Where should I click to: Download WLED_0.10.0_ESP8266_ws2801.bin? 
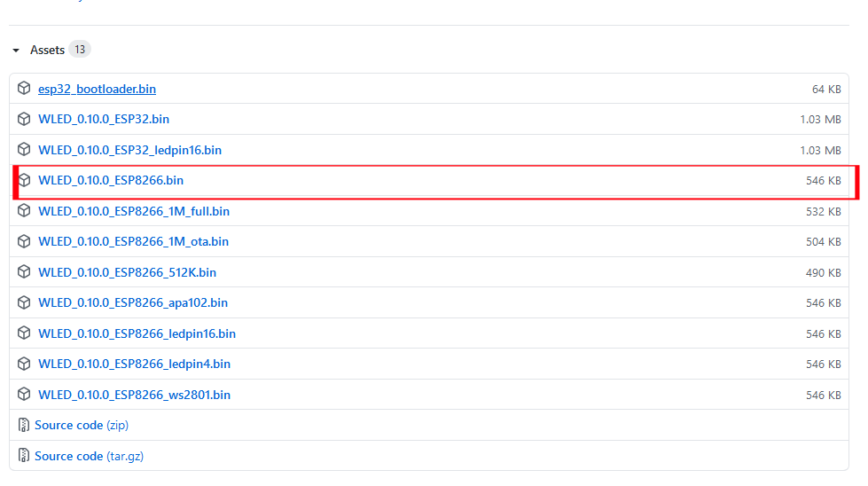coord(134,395)
